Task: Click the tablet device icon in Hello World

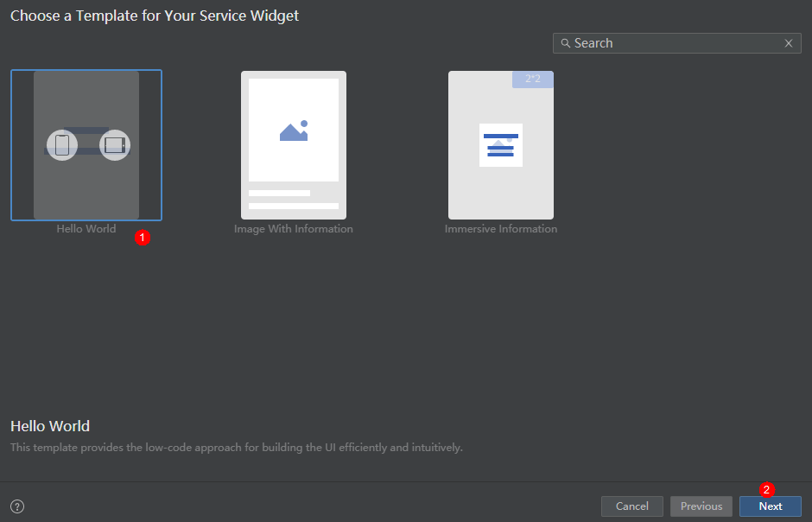Action: (114, 145)
